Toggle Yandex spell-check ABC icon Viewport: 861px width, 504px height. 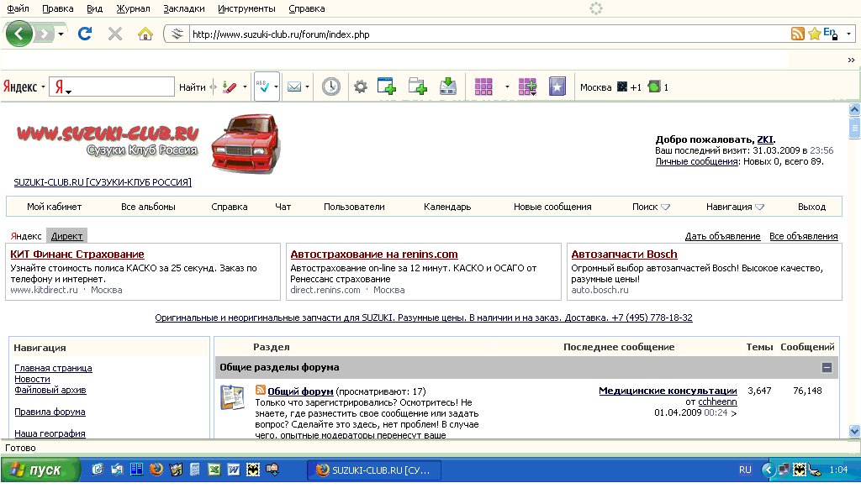[263, 87]
